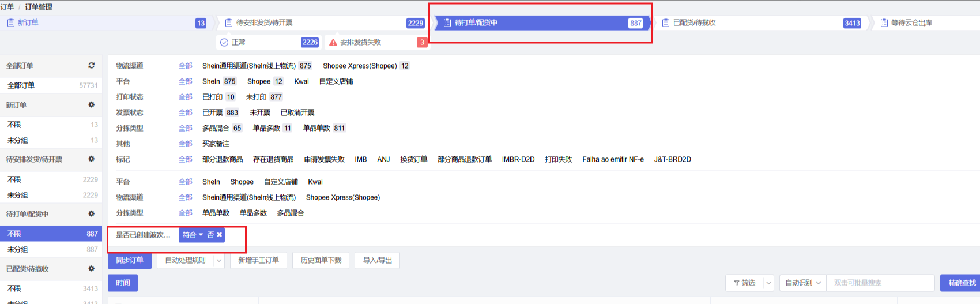Select 未分组 under 待安排发货/待开票 with 2229
The height and width of the screenshot is (304, 980).
tap(51, 195)
